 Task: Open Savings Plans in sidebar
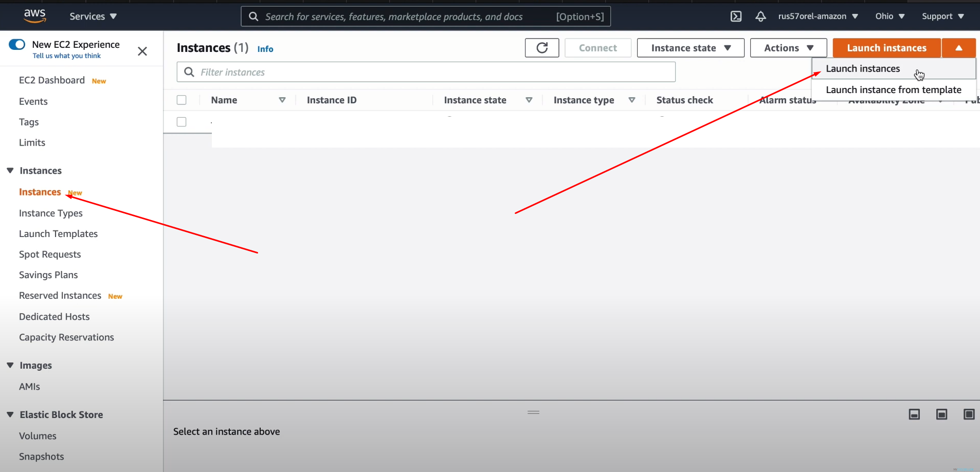[x=48, y=275]
